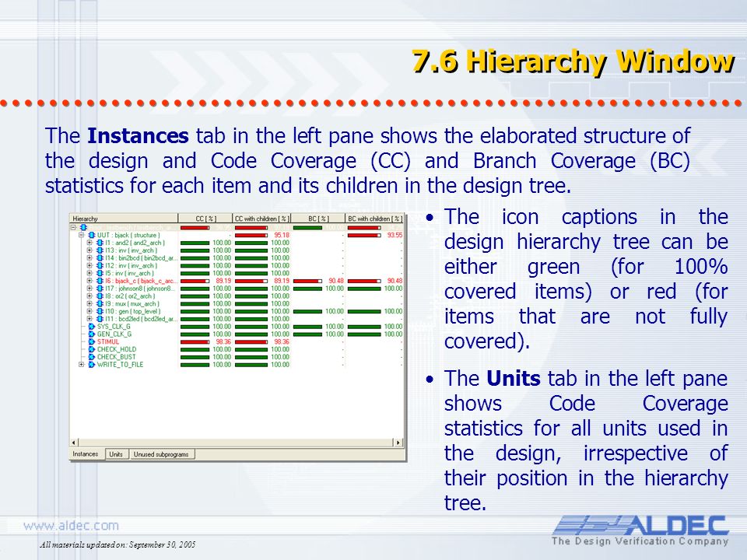Click the red I6 : bjack_c component icon
The width and height of the screenshot is (747, 560).
pos(100,281)
